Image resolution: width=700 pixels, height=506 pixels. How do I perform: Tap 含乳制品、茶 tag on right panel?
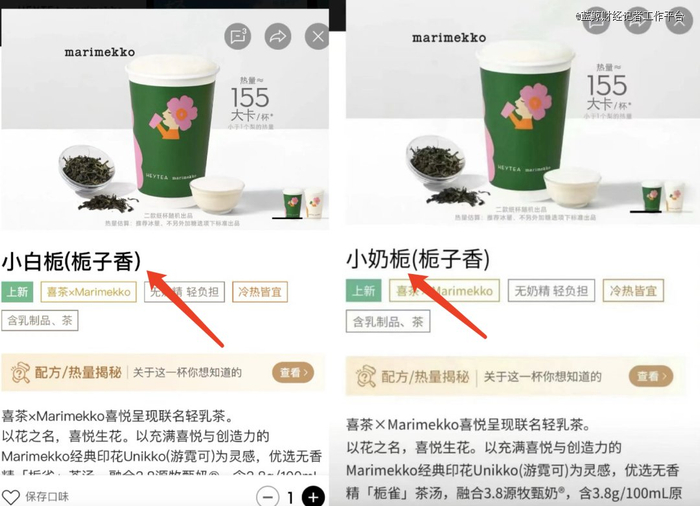coord(388,322)
